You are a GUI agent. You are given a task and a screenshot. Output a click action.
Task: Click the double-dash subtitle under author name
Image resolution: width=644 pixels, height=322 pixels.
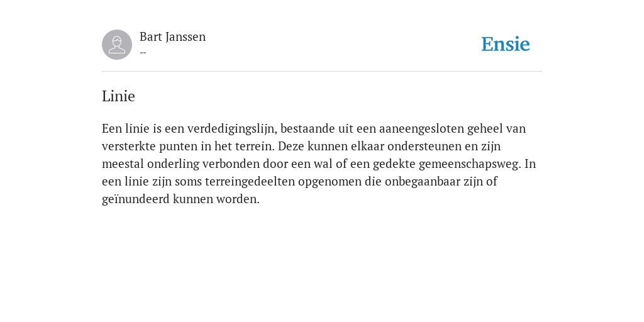(x=143, y=53)
